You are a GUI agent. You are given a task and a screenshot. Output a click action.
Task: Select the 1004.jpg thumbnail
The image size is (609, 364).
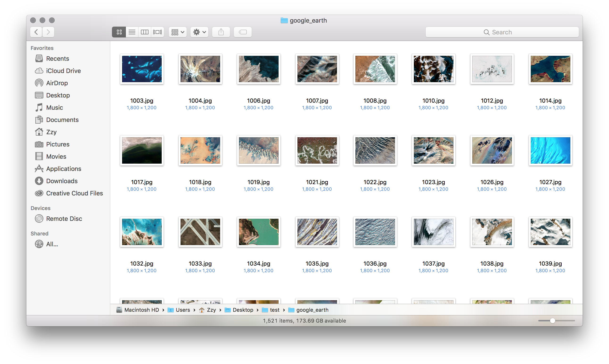point(200,69)
